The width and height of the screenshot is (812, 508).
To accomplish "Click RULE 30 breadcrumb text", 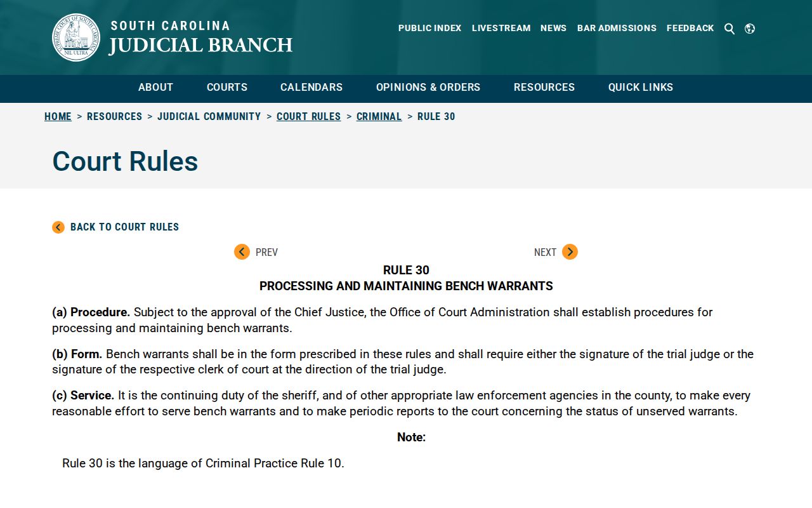I will tap(436, 117).
